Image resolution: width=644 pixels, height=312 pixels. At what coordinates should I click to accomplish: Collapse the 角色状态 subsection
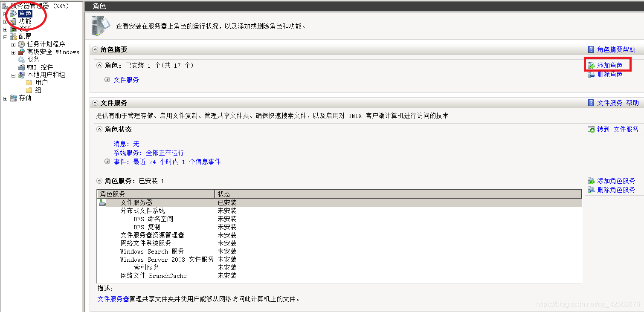99,129
